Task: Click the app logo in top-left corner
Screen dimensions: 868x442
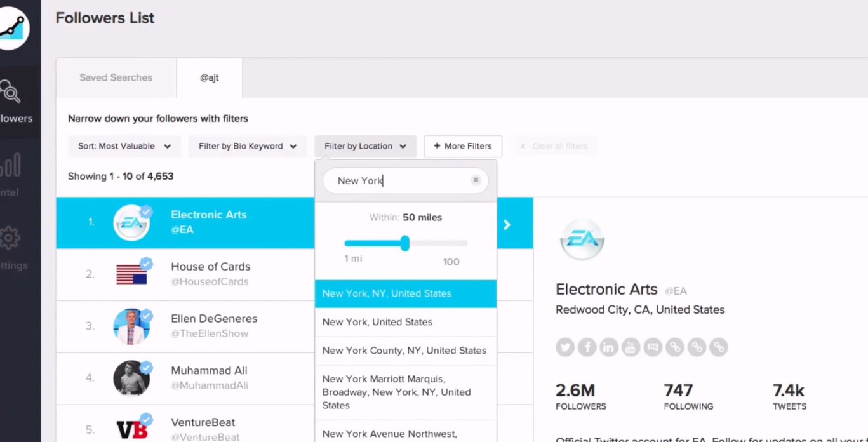Action: click(14, 29)
